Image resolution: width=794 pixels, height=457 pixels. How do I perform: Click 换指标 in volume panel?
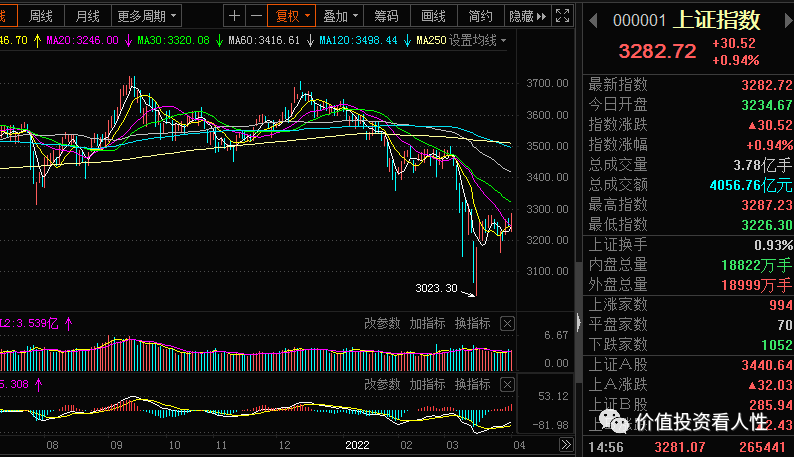[x=472, y=323]
